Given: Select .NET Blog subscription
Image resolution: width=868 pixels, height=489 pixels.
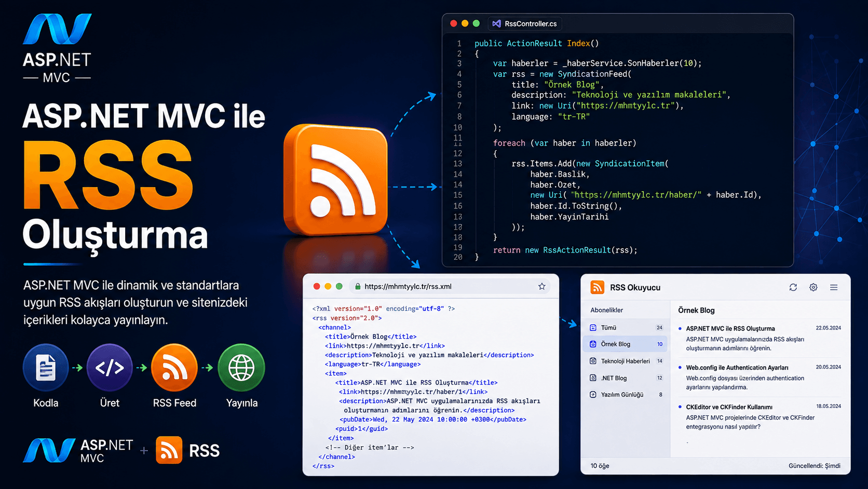Looking at the screenshot, I should click(626, 378).
